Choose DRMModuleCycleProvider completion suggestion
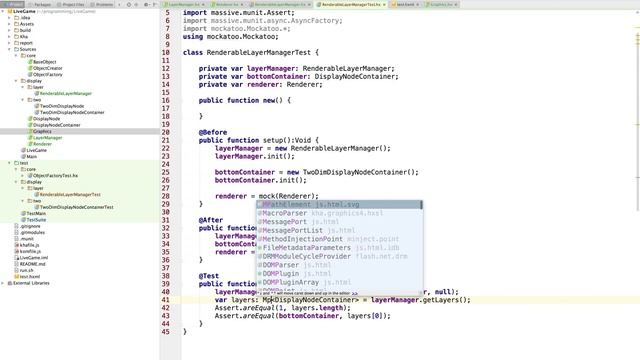Image resolution: width=640 pixels, height=360 pixels. (340, 256)
